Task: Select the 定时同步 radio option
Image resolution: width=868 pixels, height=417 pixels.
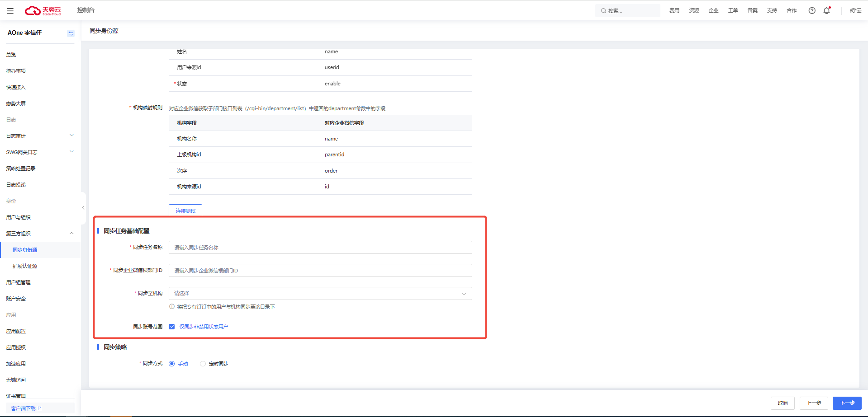Action: coord(203,364)
